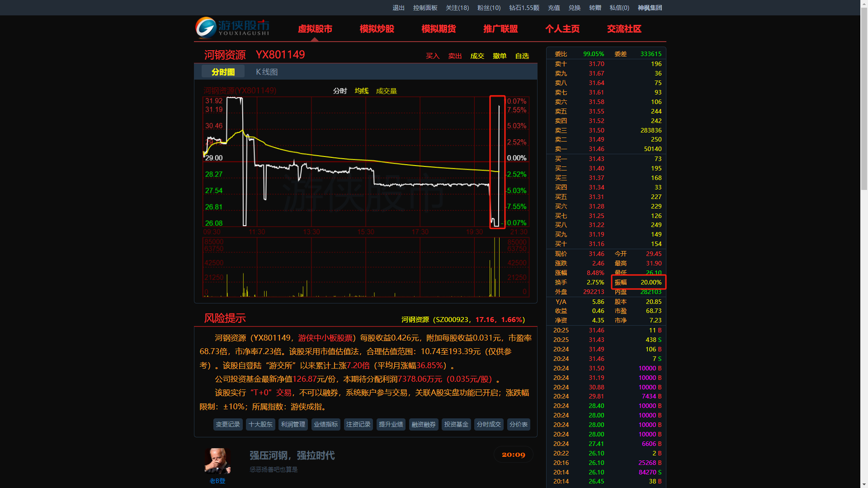Image resolution: width=868 pixels, height=488 pixels.
Task: Open post titled 强压河钢，强拉时代
Action: pos(292,455)
